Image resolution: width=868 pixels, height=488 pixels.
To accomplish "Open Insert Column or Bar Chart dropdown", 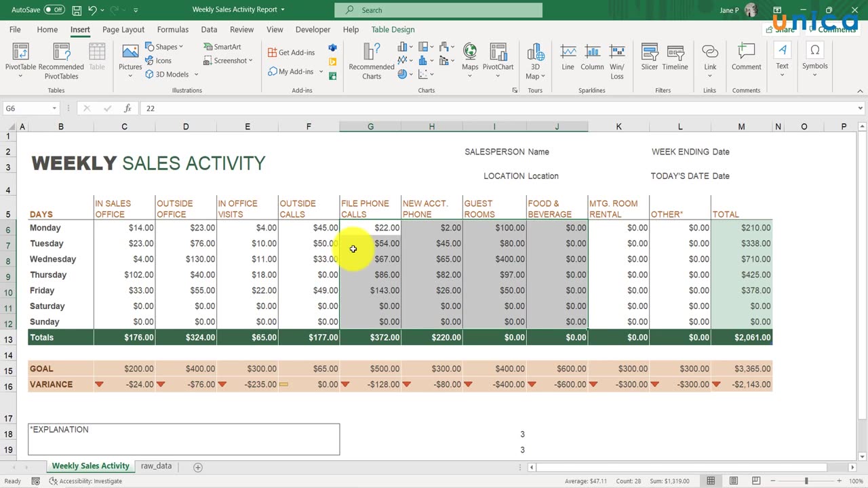I will point(405,47).
